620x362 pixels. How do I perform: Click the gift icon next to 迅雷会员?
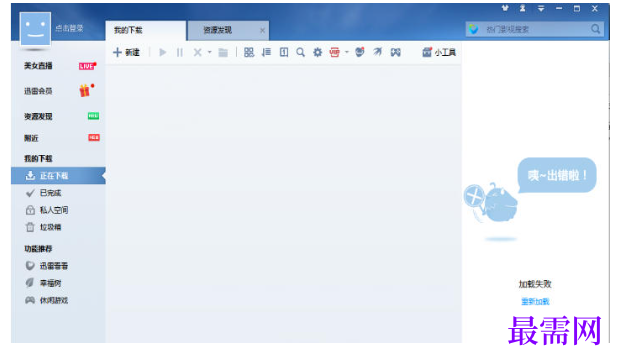coord(85,91)
